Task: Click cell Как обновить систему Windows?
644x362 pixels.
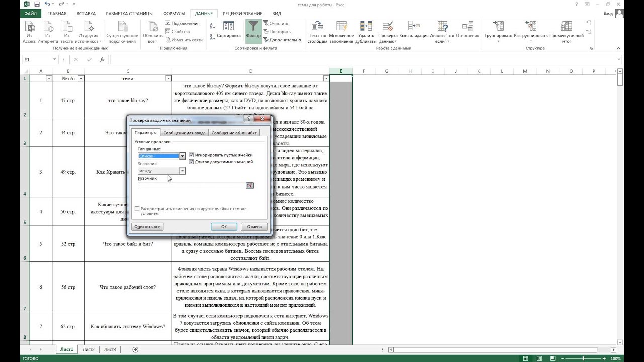Action: click(128, 326)
